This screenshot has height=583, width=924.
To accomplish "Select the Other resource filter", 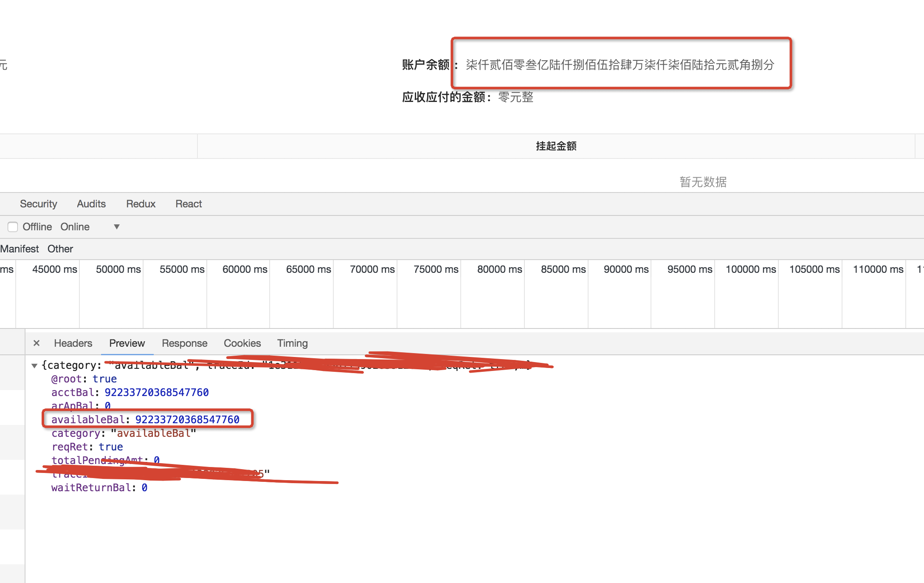I will click(59, 249).
